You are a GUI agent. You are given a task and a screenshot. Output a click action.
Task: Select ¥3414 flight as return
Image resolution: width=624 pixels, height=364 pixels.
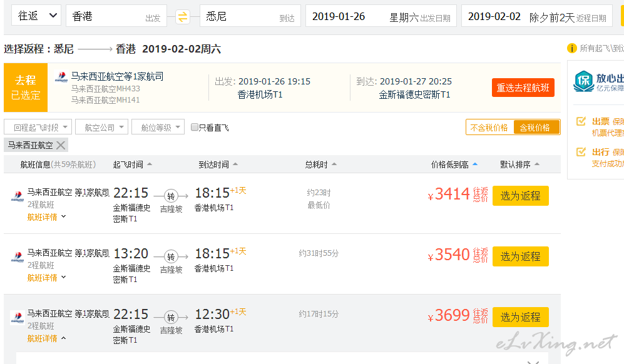tap(521, 196)
